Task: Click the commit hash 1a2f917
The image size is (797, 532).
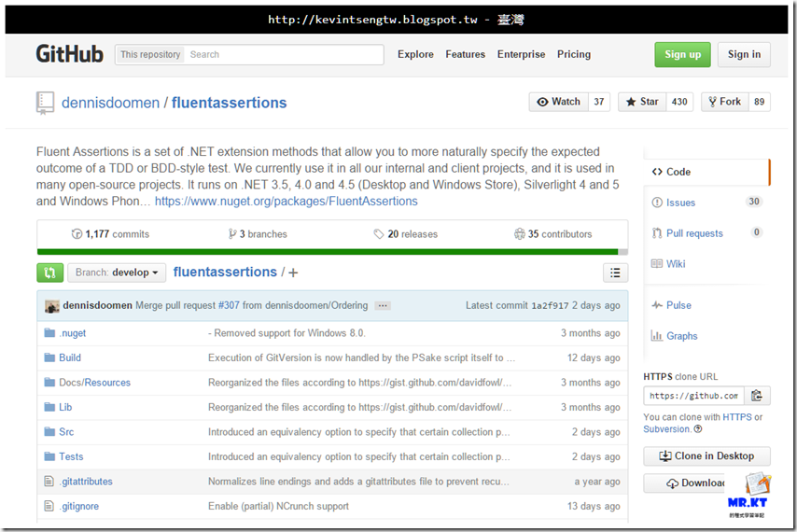Action: [x=550, y=305]
